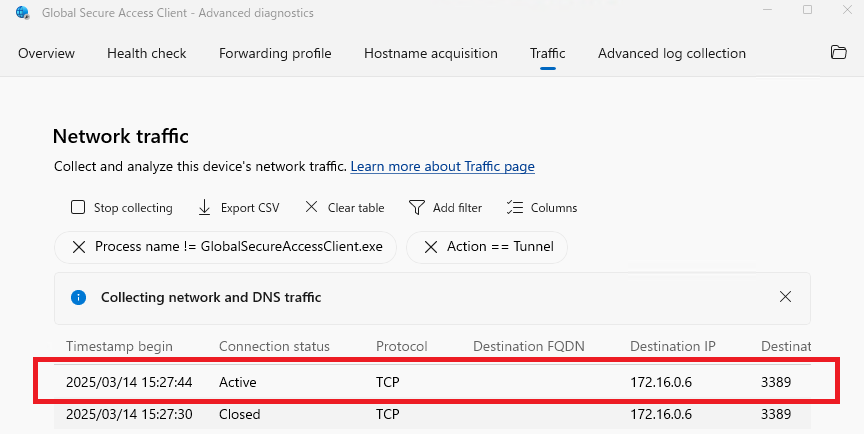Toggle the Stop collecting checkbox
This screenshot has height=434, width=864.
click(x=78, y=208)
